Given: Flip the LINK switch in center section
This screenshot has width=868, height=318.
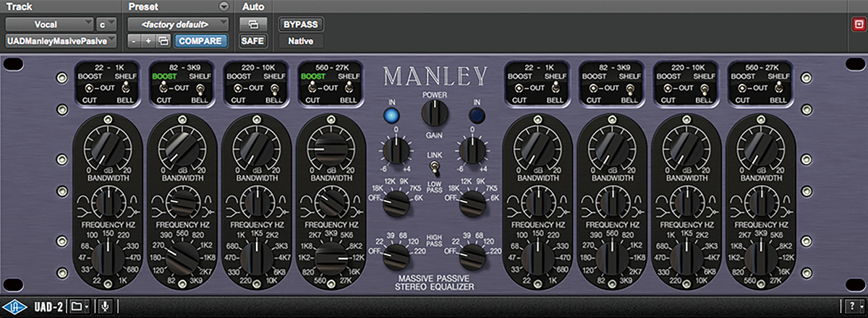Looking at the screenshot, I should pos(434,168).
